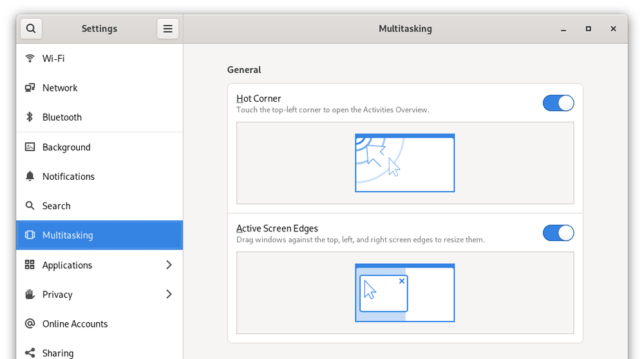Open the Notifications panel
This screenshot has width=644, height=359.
pos(99,177)
